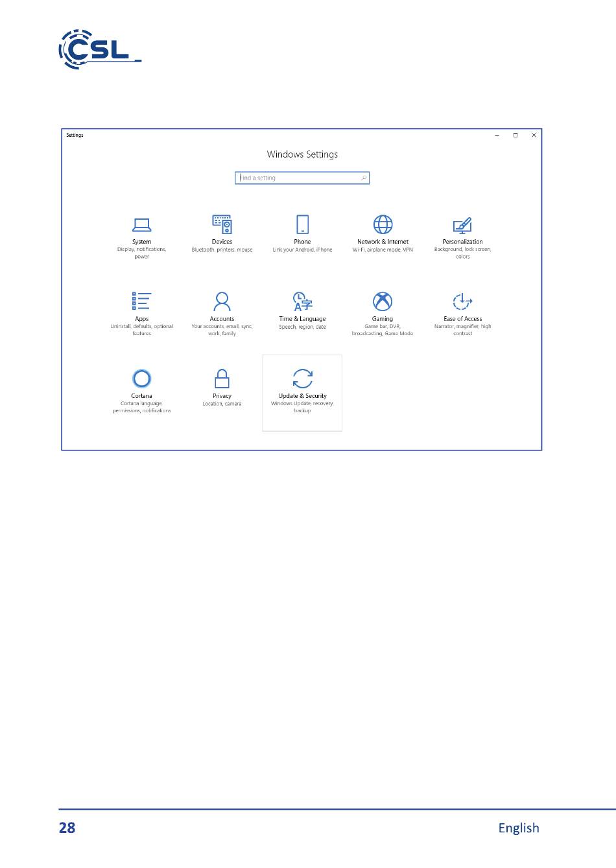
Task: Click 'Location, camera' description
Action: tap(222, 404)
